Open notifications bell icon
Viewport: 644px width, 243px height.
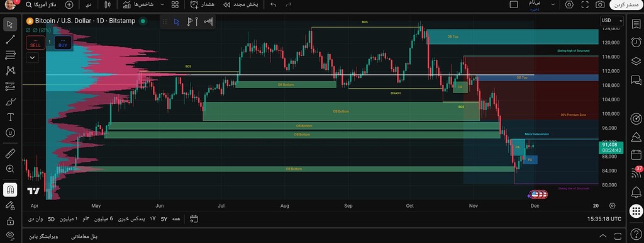coord(636,191)
